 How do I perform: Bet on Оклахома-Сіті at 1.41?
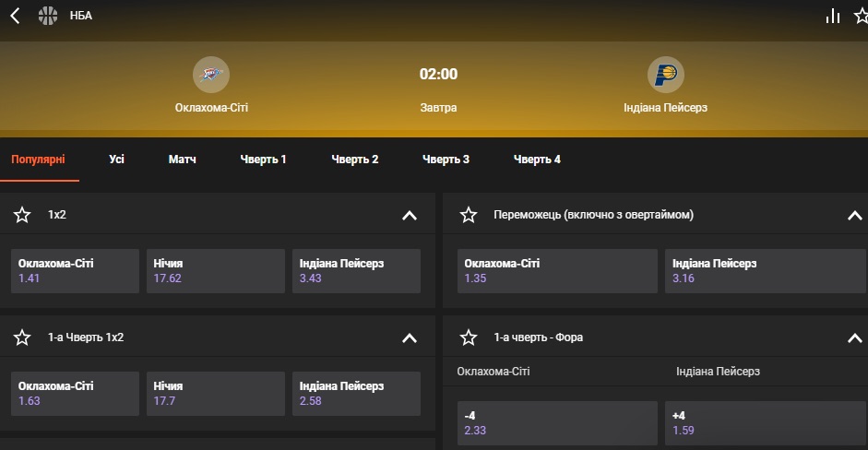(75, 271)
